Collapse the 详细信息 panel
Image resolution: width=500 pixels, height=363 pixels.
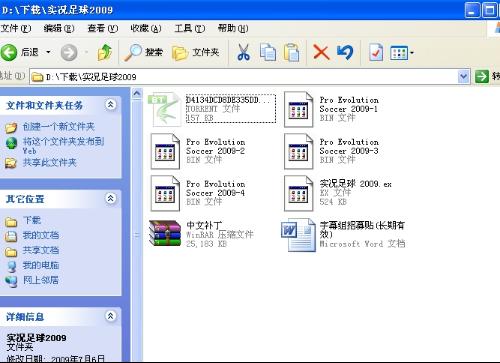[111, 316]
